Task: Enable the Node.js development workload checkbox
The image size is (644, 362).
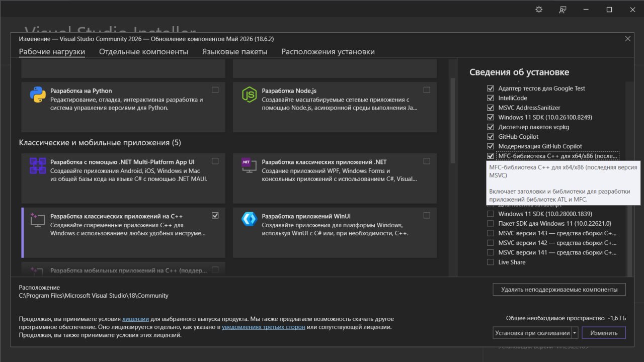Action: click(x=427, y=90)
